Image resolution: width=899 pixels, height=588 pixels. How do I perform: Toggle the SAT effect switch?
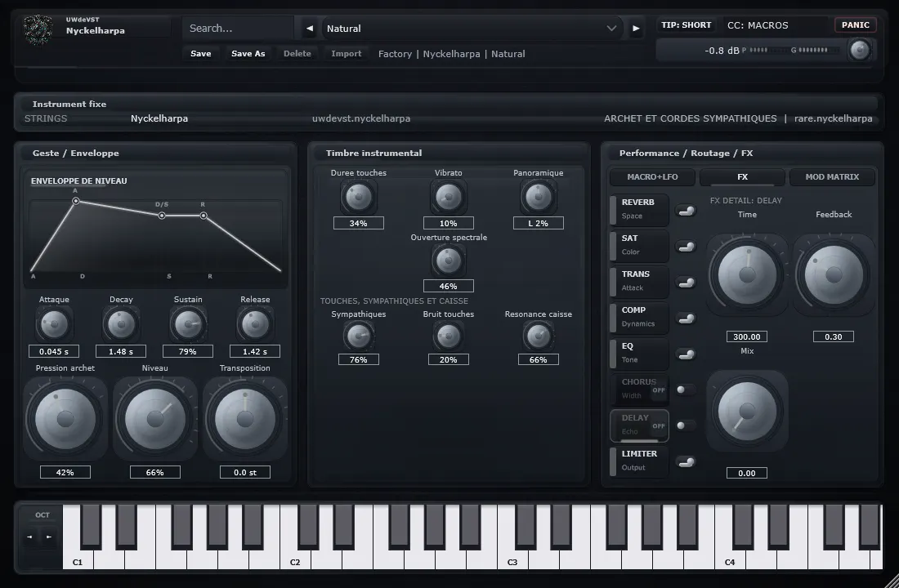[686, 247]
